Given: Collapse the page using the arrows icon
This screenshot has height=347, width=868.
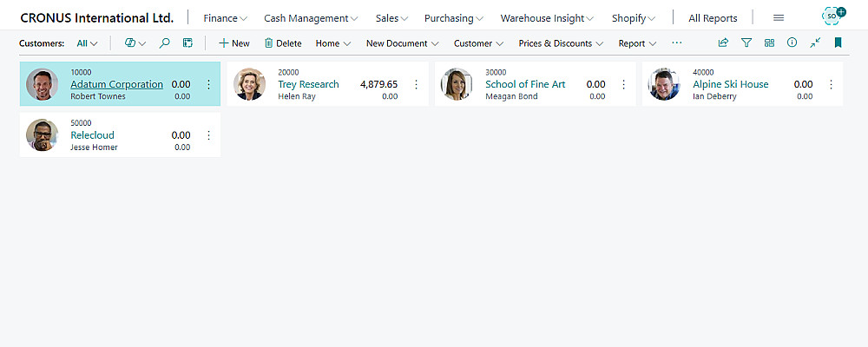Looking at the screenshot, I should click(x=815, y=43).
